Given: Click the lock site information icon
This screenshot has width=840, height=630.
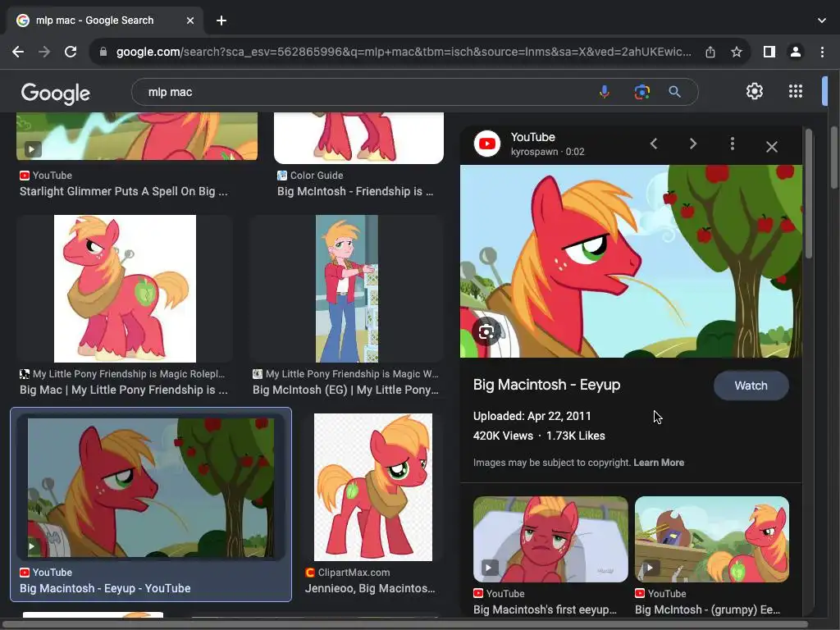Looking at the screenshot, I should 103,52.
